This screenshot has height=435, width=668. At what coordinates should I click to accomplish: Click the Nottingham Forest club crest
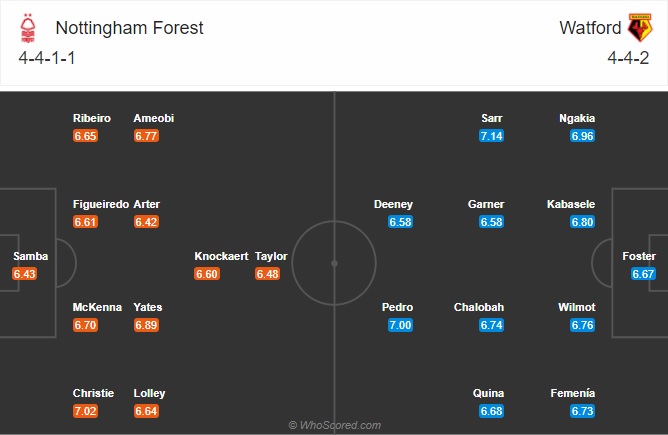point(28,28)
